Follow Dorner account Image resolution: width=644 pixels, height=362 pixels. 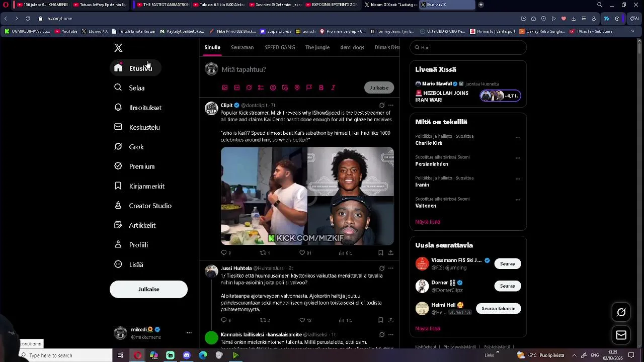pos(508,286)
